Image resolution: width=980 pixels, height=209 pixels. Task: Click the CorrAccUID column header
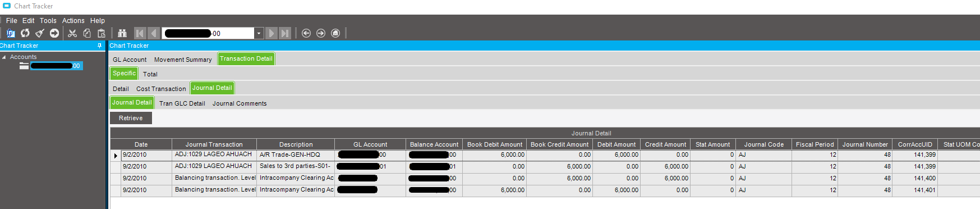tap(915, 144)
